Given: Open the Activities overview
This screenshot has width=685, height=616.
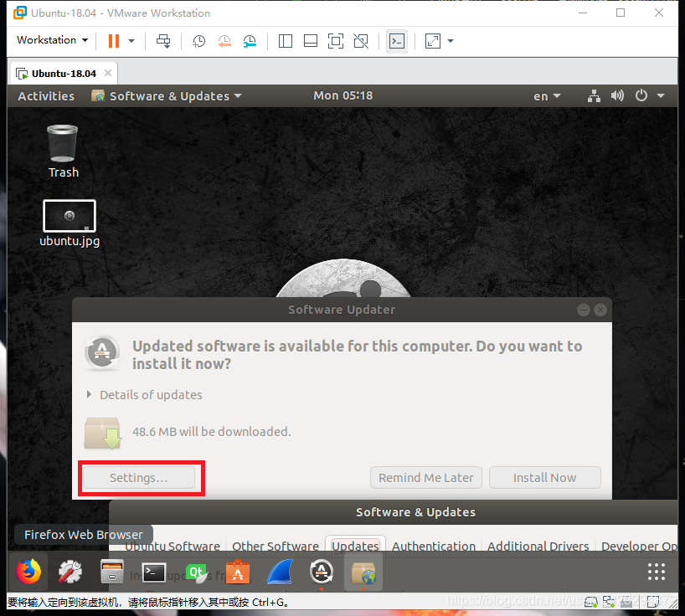Looking at the screenshot, I should [46, 96].
